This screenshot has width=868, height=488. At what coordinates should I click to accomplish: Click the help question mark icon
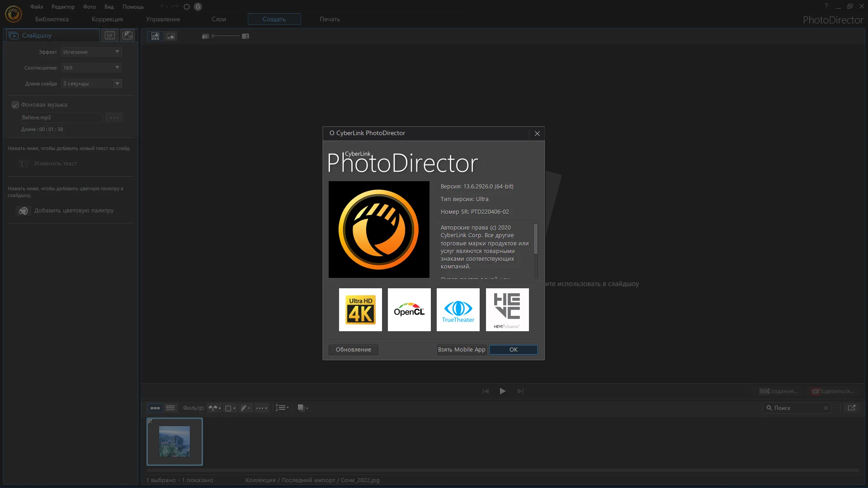826,6
